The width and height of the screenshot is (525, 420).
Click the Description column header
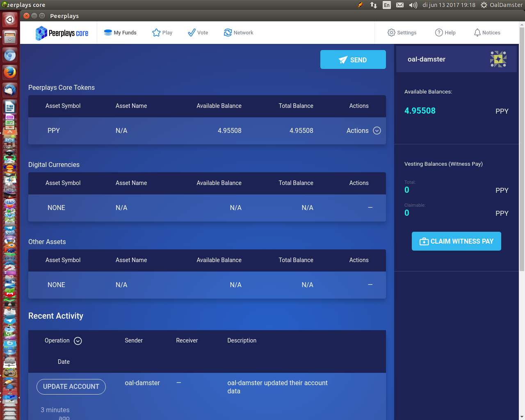[242, 340]
